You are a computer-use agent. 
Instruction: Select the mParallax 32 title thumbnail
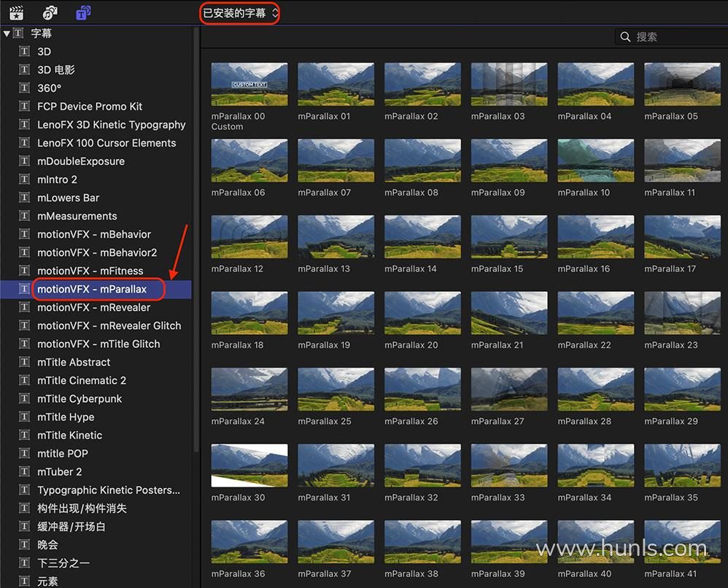[x=422, y=465]
